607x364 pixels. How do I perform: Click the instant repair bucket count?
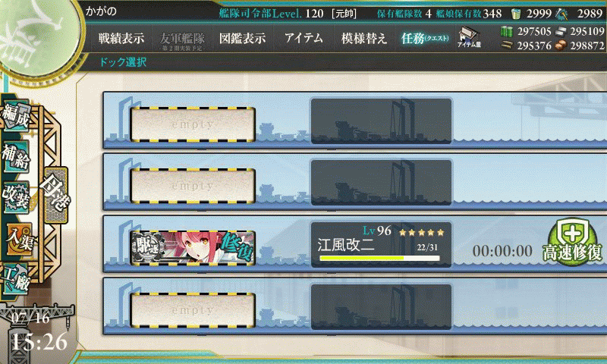point(539,14)
